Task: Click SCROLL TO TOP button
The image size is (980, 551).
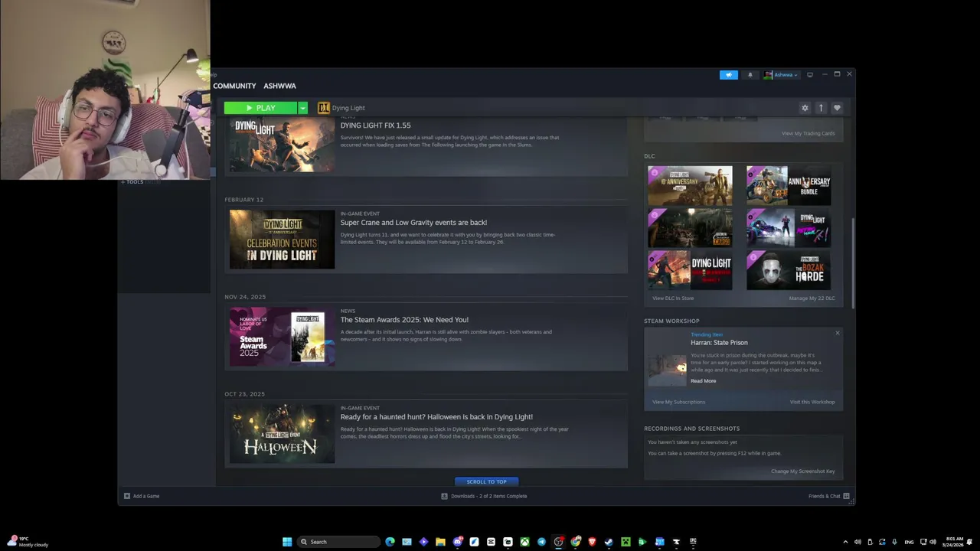Action: (487, 481)
